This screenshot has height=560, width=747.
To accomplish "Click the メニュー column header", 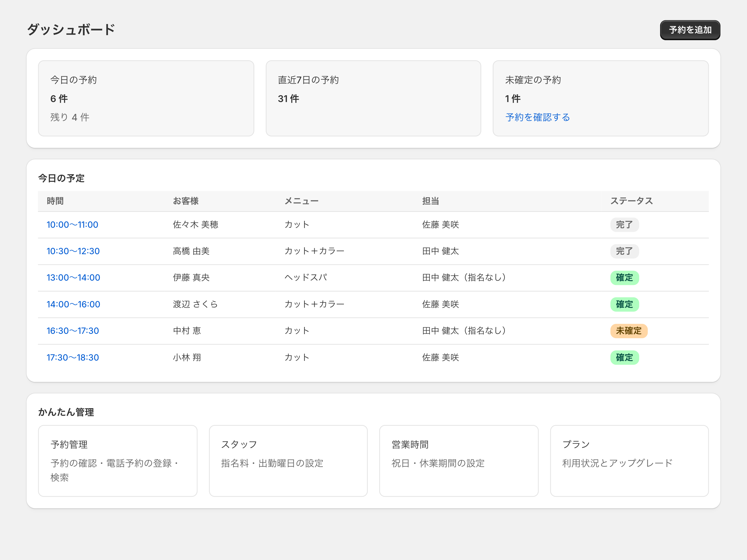I will [301, 201].
